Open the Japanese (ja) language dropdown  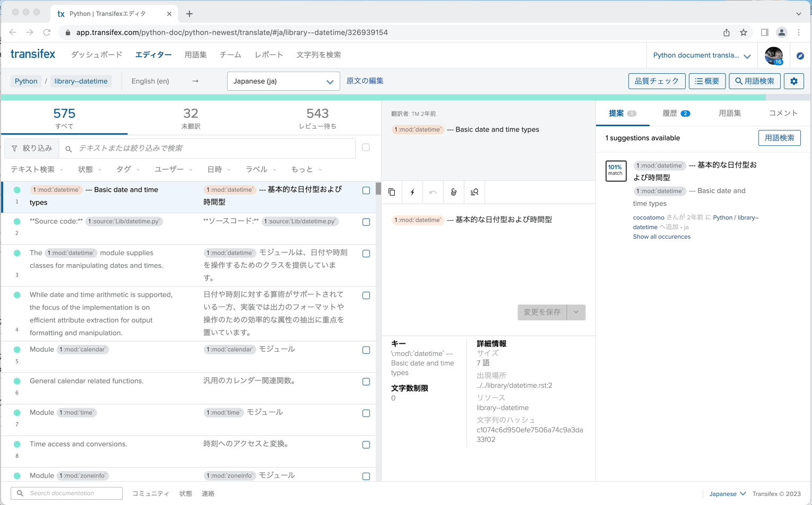click(283, 81)
